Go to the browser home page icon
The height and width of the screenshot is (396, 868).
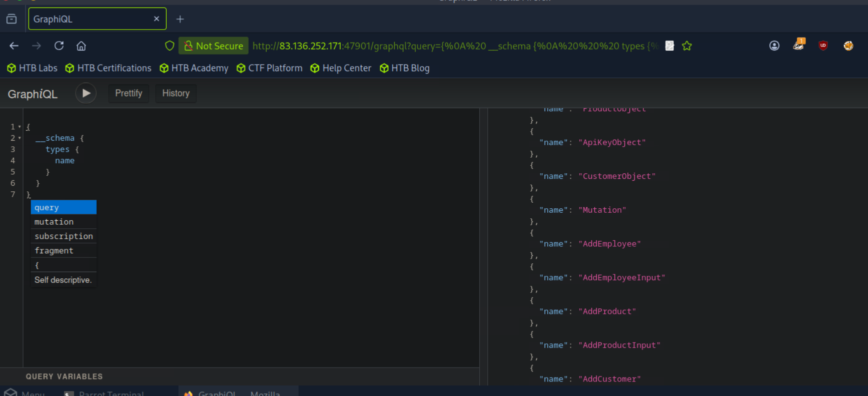(x=81, y=46)
